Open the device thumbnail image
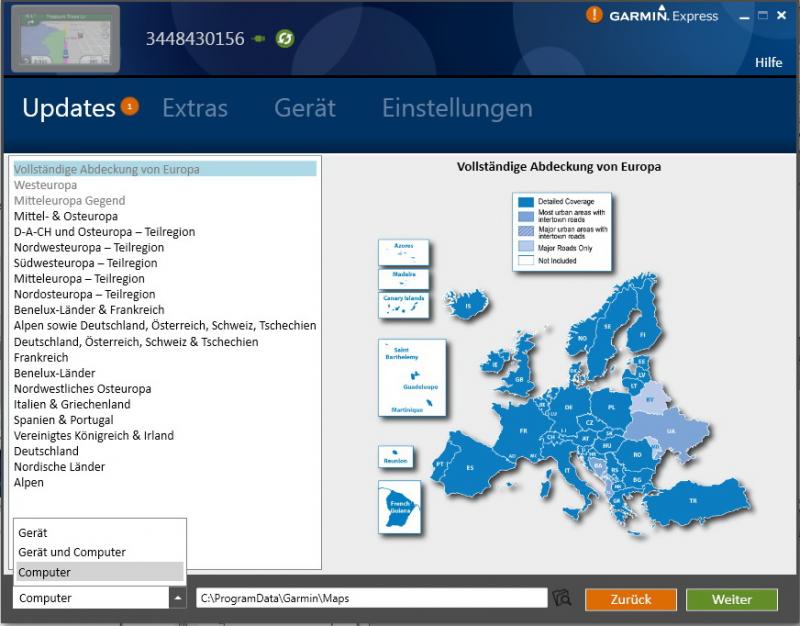 [65, 39]
